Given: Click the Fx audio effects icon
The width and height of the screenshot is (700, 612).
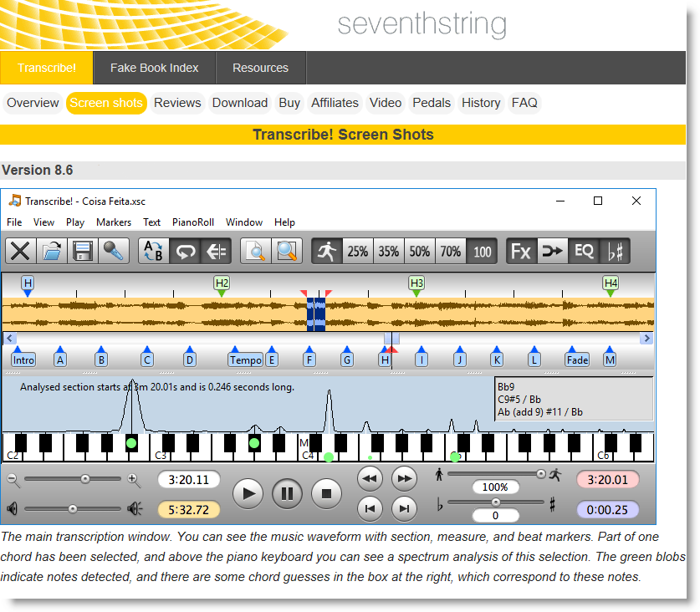Looking at the screenshot, I should click(x=521, y=251).
